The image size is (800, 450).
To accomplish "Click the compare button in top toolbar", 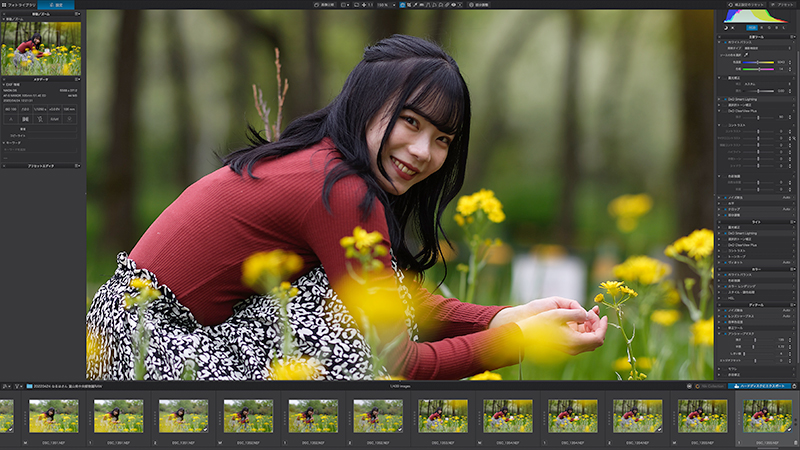I will 324,5.
